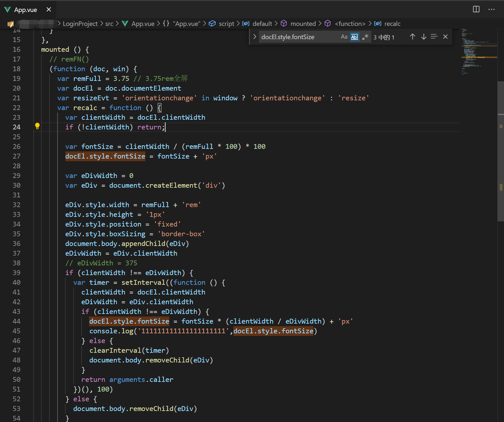Toggle Match Case in find widget
The image size is (504, 422).
(x=344, y=37)
